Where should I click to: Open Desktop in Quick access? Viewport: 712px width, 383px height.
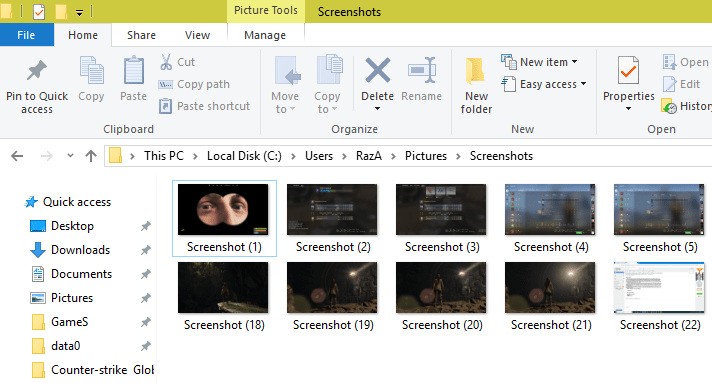(72, 226)
